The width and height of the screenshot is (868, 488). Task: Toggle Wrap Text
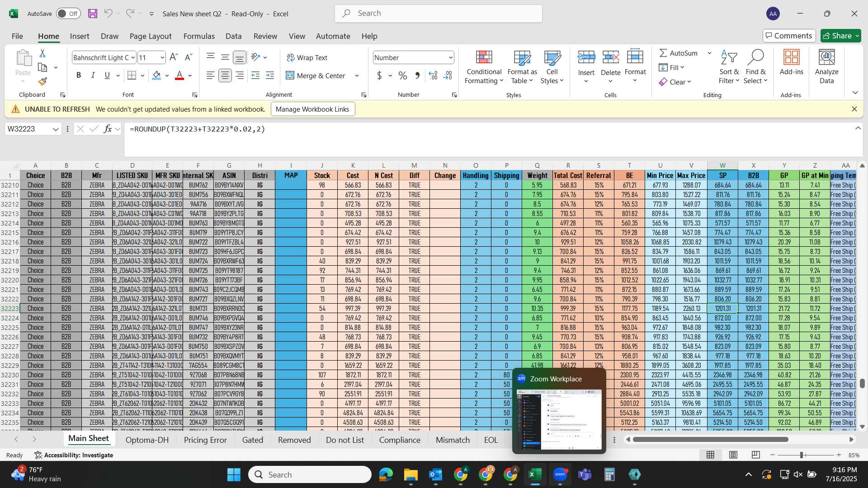(x=307, y=57)
